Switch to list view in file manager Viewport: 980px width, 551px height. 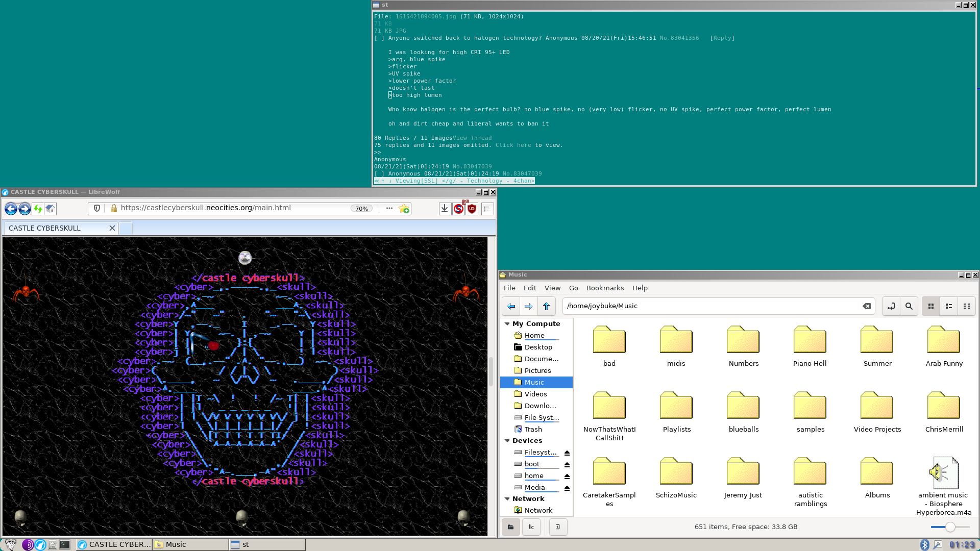[x=949, y=306]
